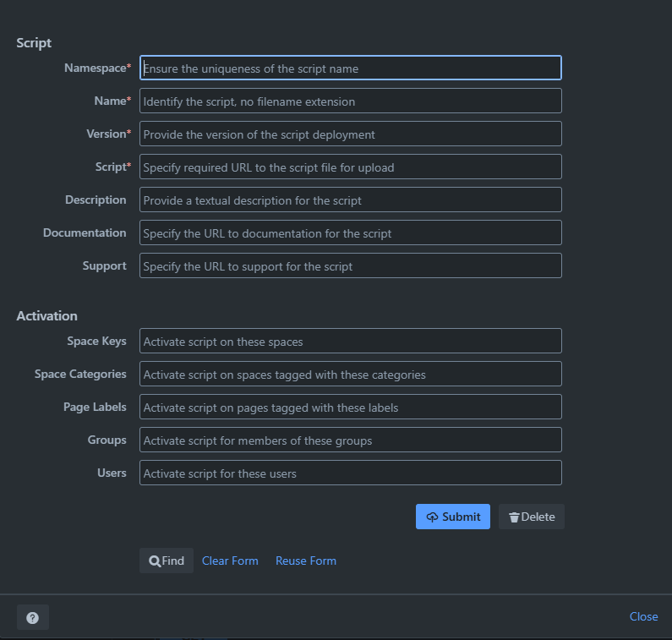Click the Users activation field
Screen dimensions: 672x640
point(350,473)
